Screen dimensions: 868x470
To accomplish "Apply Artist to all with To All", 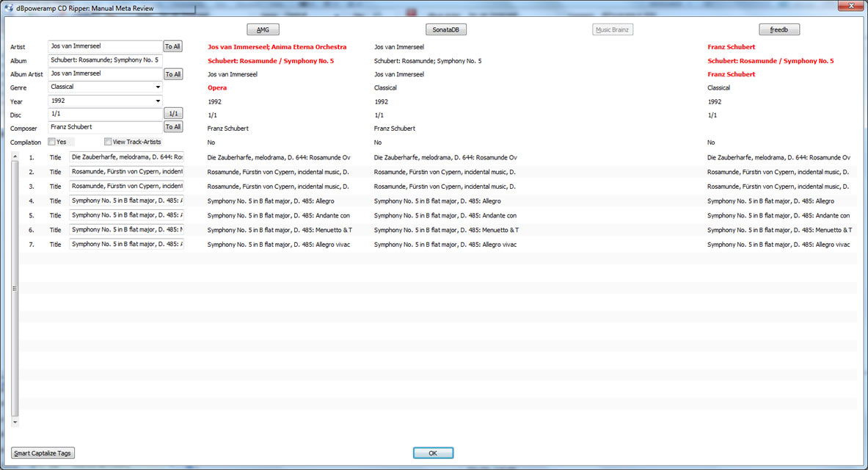I will click(x=172, y=46).
